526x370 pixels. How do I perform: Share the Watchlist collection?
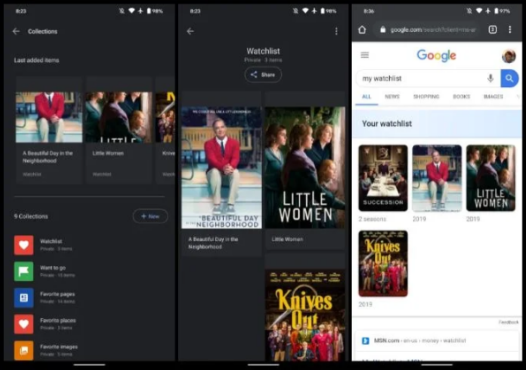point(263,74)
